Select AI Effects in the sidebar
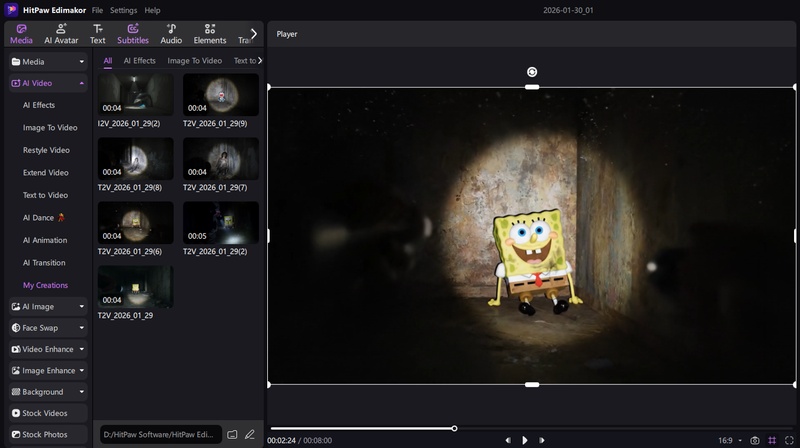 coord(39,105)
